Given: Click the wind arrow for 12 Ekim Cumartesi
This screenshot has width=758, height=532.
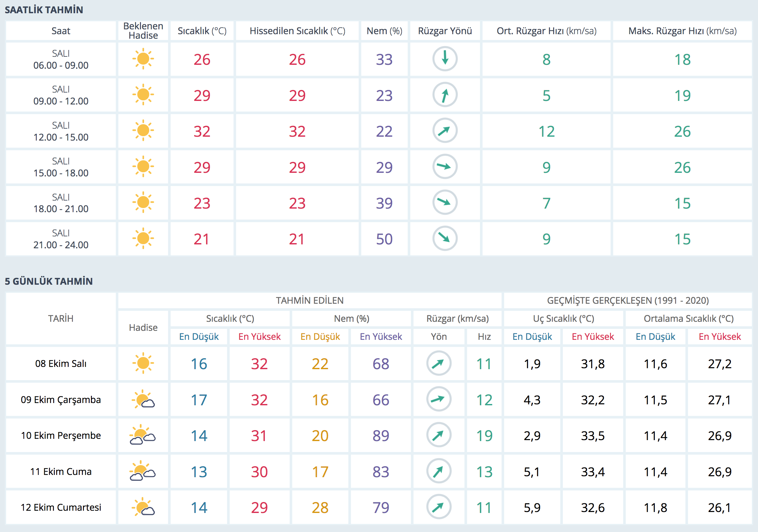Looking at the screenshot, I should click(x=439, y=507).
